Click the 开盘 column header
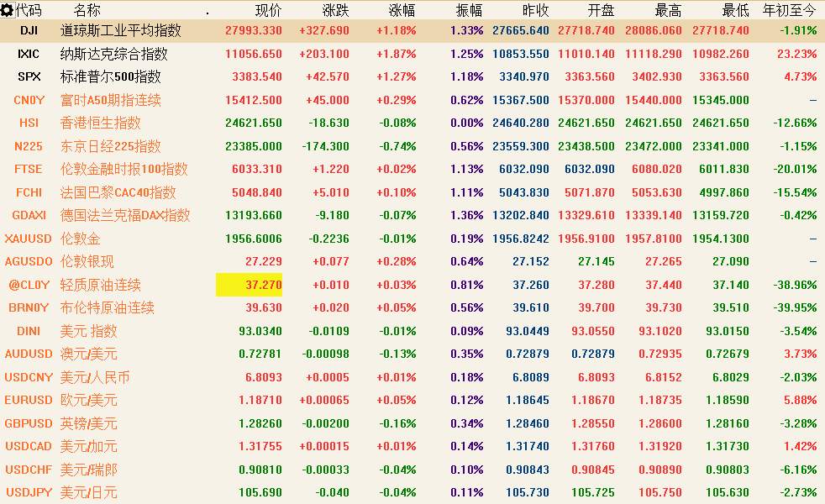This screenshot has height=504, width=825. 601,10
